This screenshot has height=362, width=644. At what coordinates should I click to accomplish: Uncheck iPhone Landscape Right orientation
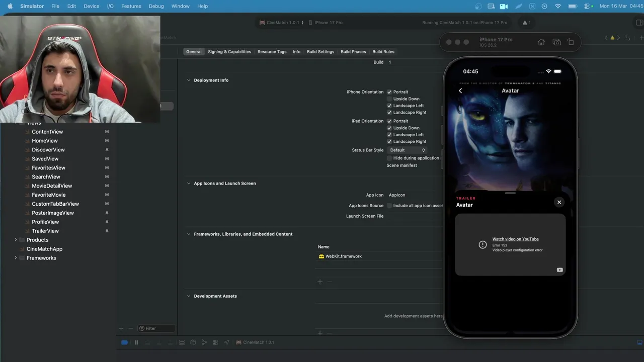[389, 113]
